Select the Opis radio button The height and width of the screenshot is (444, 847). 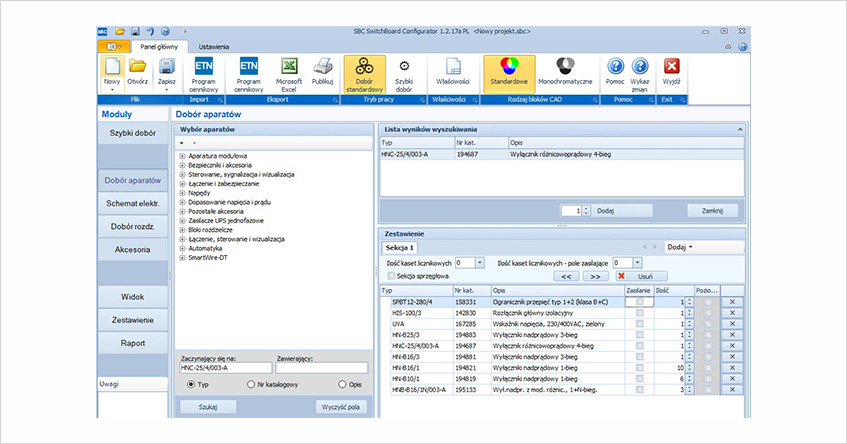pos(342,385)
